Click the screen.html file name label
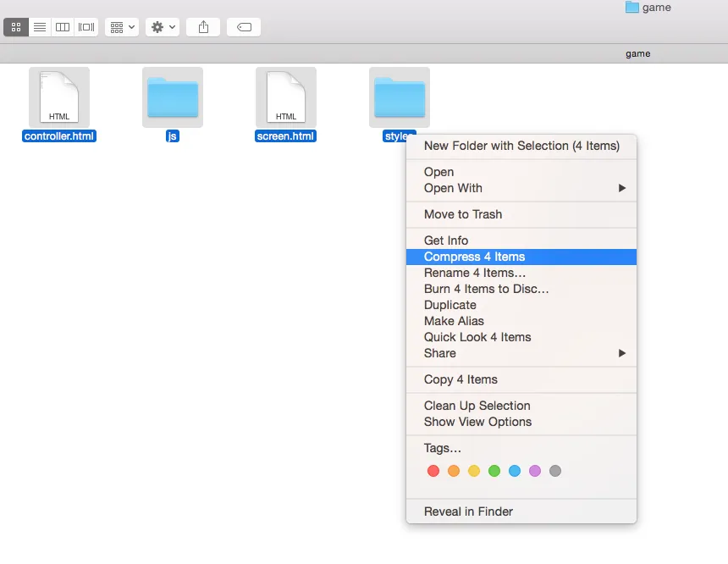Viewport: 728px width, 564px height. (285, 136)
